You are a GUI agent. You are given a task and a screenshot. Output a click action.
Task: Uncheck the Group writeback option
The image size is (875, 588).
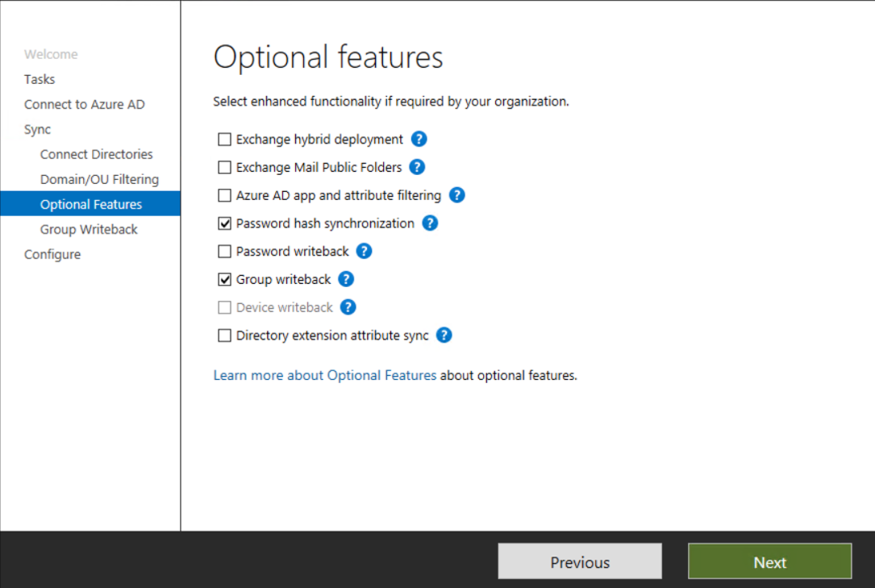pyautogui.click(x=224, y=279)
